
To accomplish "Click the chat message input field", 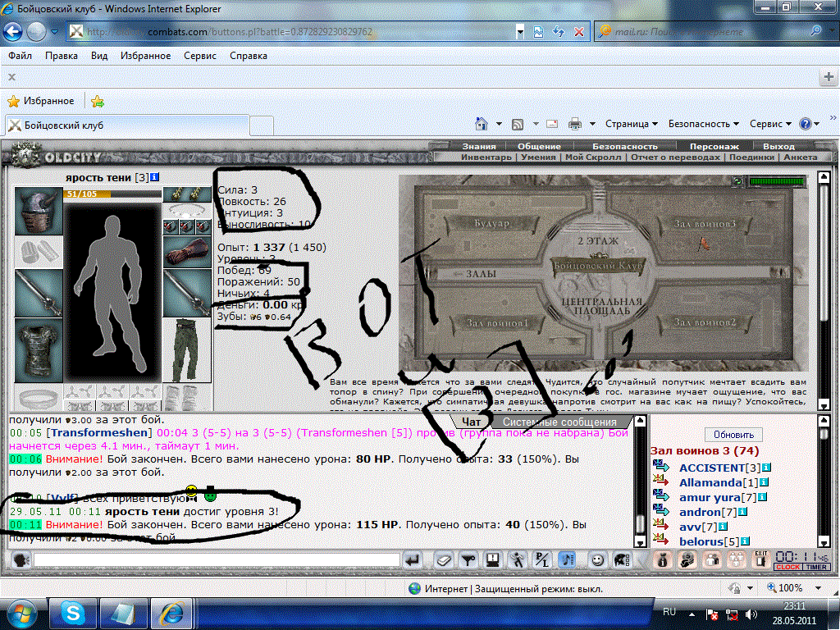I will pyautogui.click(x=217, y=560).
